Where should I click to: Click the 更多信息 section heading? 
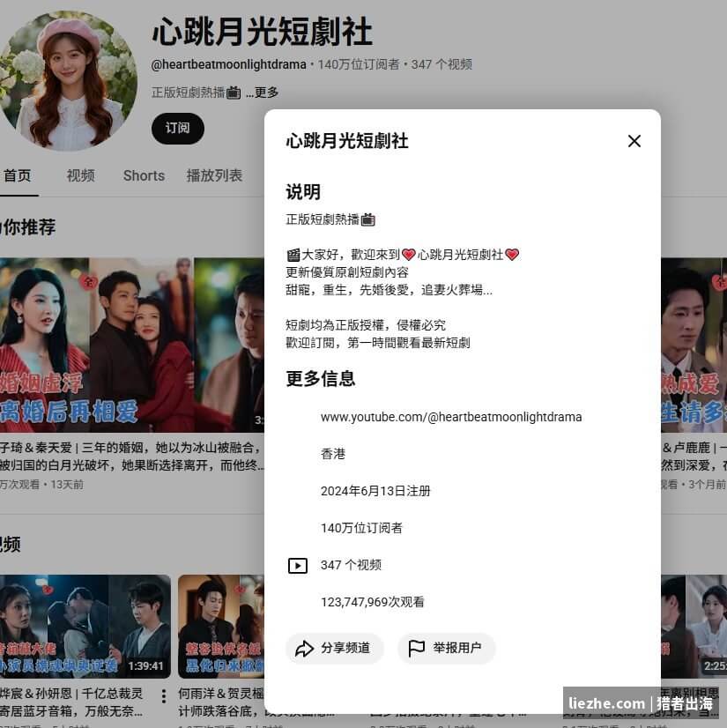click(x=321, y=378)
